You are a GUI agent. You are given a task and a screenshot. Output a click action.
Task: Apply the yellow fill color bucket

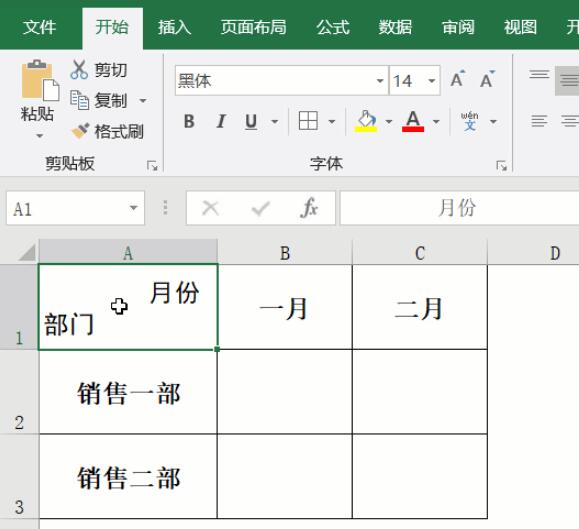pos(366,121)
